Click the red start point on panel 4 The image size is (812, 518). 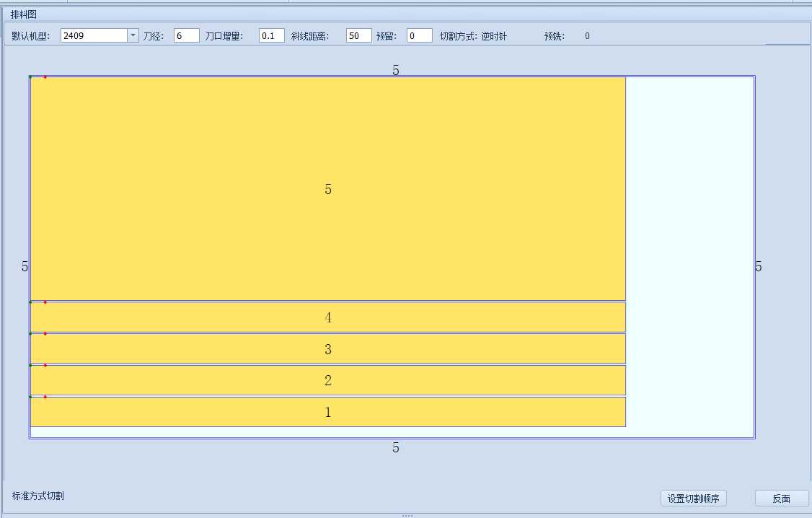(x=45, y=302)
